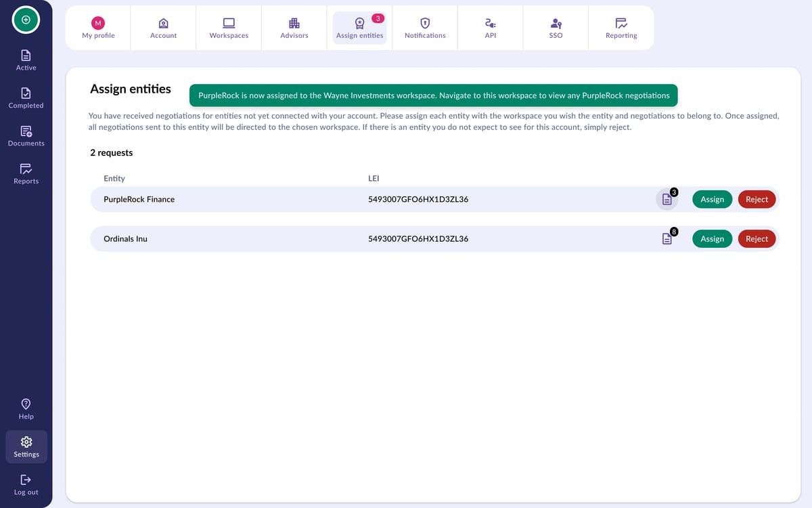Assign the PurpleRock Finance entity
The width and height of the screenshot is (812, 508).
tap(712, 199)
